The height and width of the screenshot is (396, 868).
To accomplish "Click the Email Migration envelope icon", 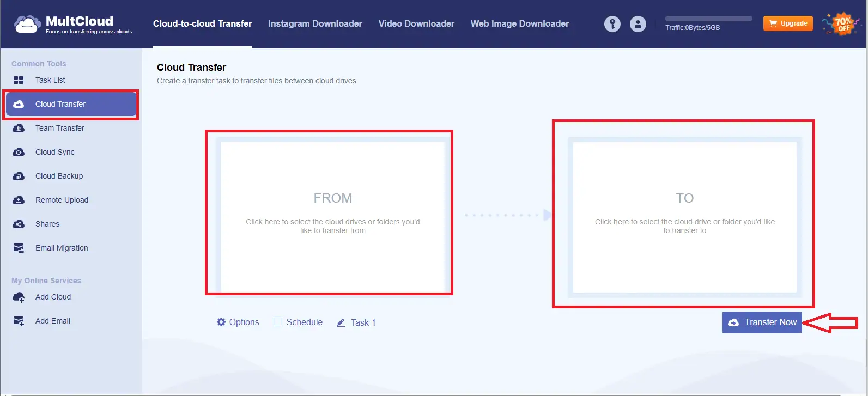I will 19,248.
